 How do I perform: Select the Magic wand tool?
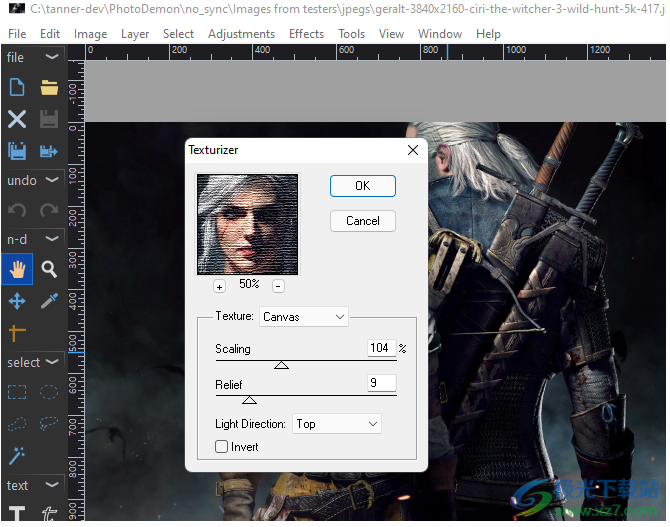point(17,456)
